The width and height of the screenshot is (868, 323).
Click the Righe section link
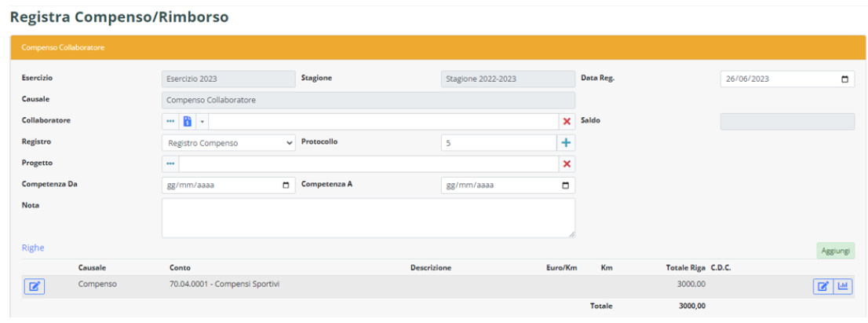[x=33, y=248]
